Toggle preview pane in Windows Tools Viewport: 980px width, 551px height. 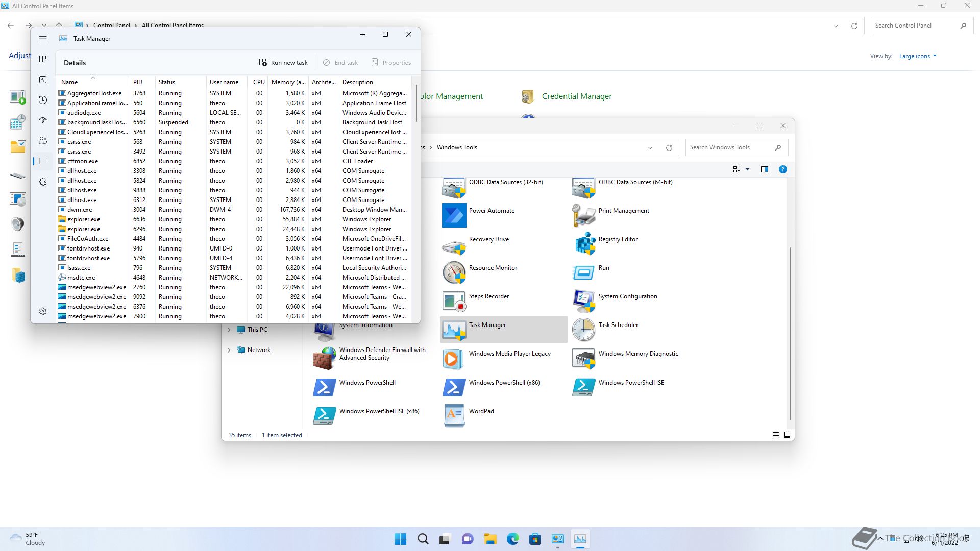tap(765, 169)
